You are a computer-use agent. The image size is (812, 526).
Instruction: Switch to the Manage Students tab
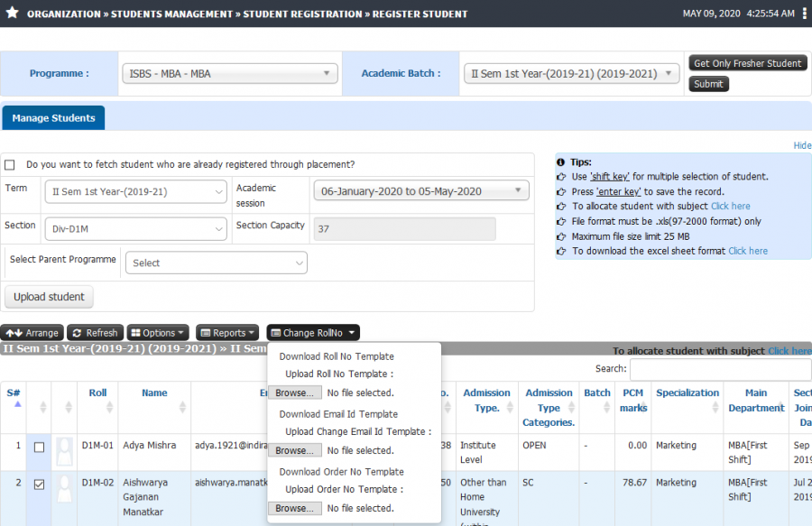(54, 118)
